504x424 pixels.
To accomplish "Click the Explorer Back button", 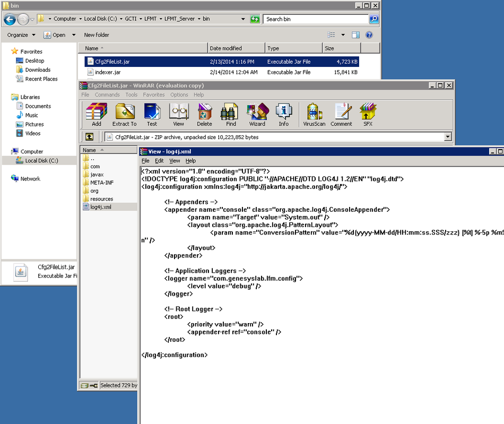I will [10, 19].
